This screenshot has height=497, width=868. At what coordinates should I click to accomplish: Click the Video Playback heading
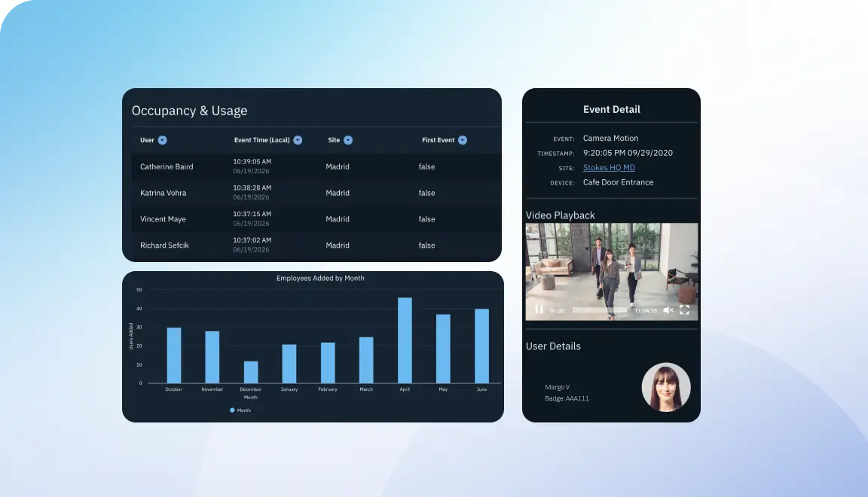[561, 215]
